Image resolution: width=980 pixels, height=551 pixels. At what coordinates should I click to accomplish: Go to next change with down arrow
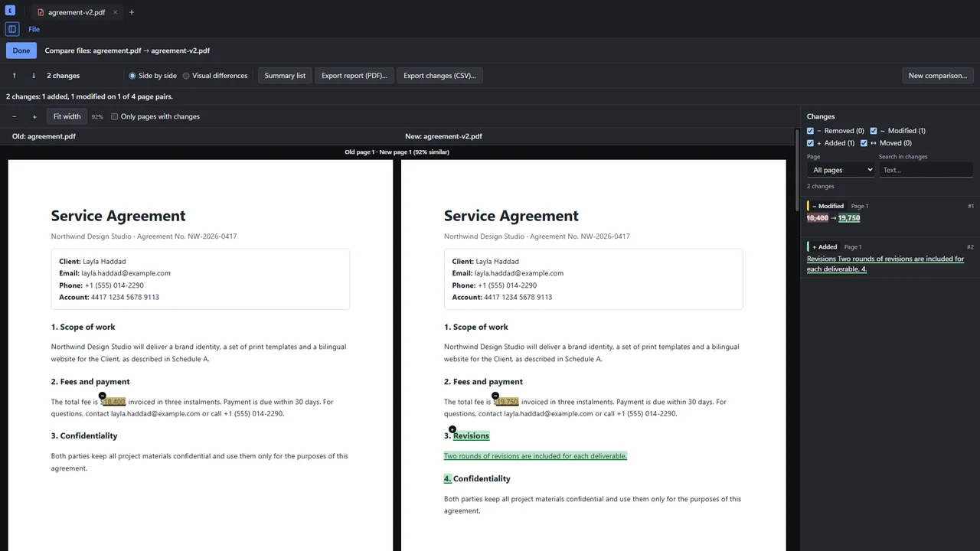34,76
